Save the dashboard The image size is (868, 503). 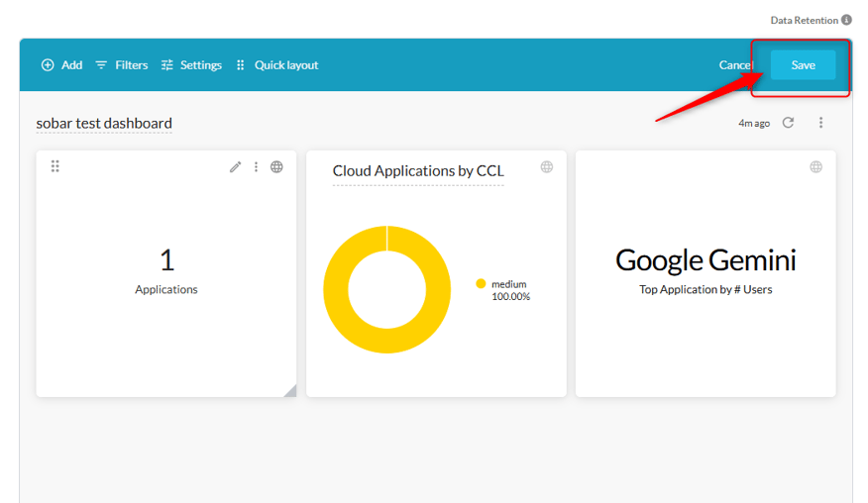803,65
